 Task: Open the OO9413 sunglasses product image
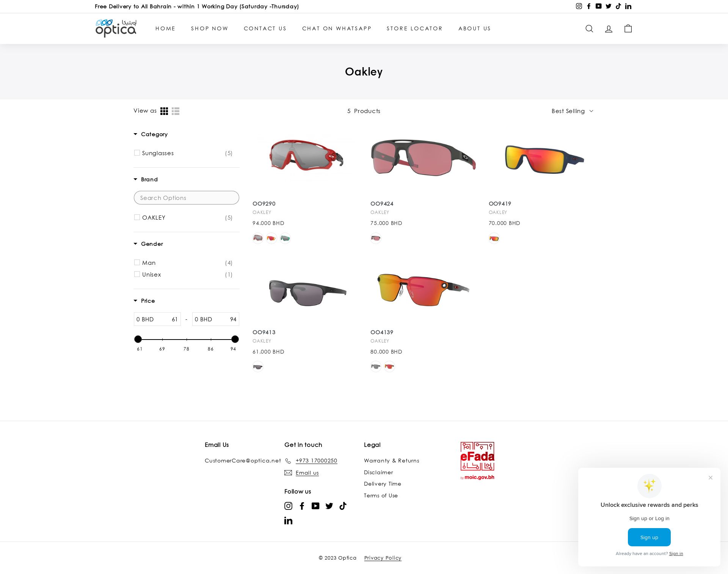(x=308, y=293)
